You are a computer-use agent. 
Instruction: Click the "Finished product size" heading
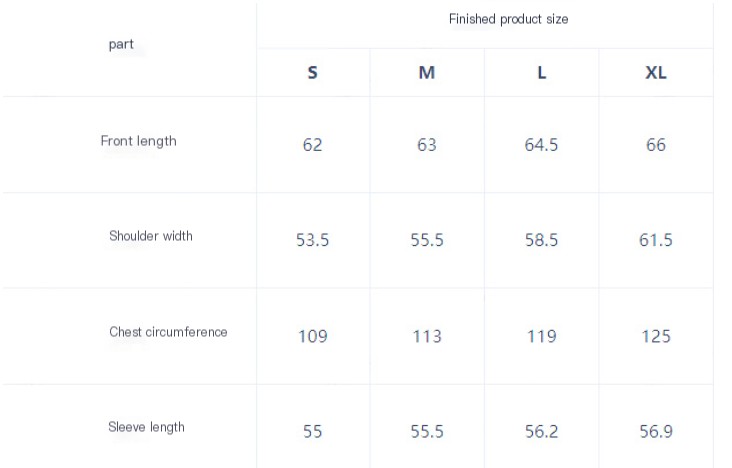click(x=508, y=20)
